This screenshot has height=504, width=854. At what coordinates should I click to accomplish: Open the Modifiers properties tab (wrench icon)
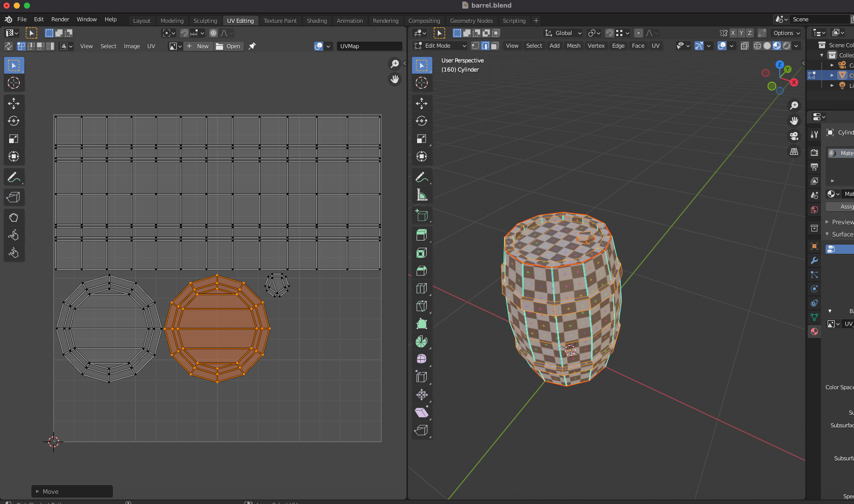click(x=814, y=260)
